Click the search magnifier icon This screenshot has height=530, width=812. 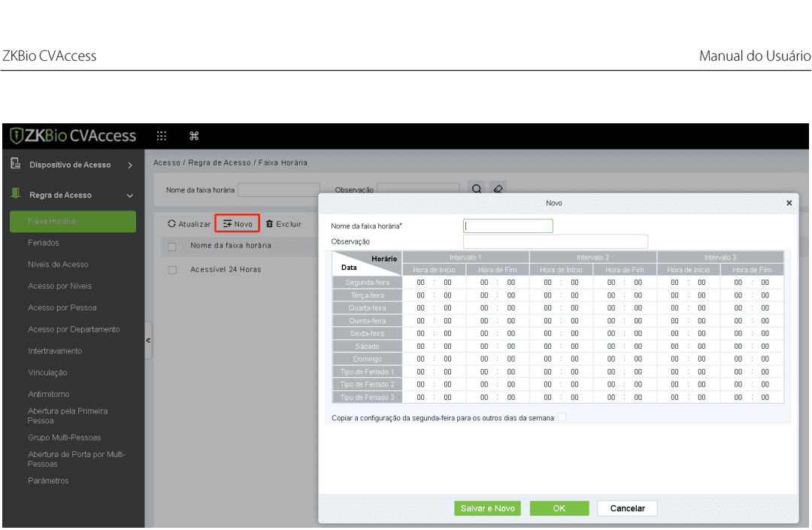pos(477,189)
